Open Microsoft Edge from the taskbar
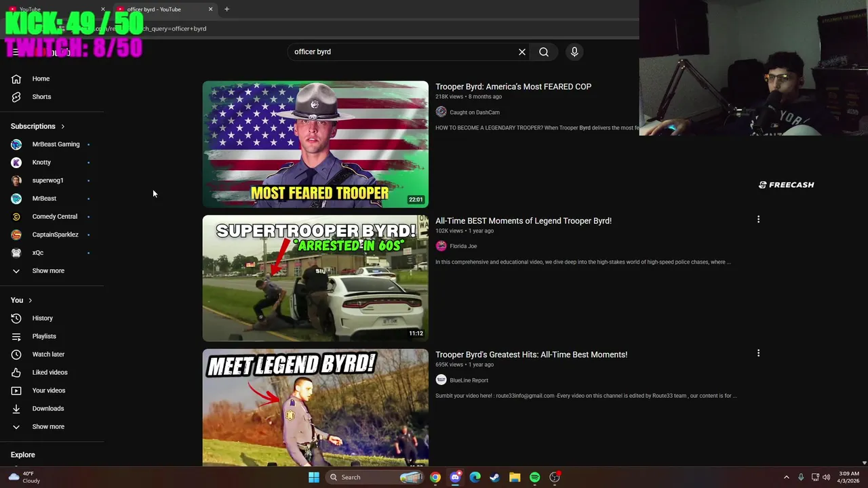This screenshot has width=868, height=488. [475, 477]
